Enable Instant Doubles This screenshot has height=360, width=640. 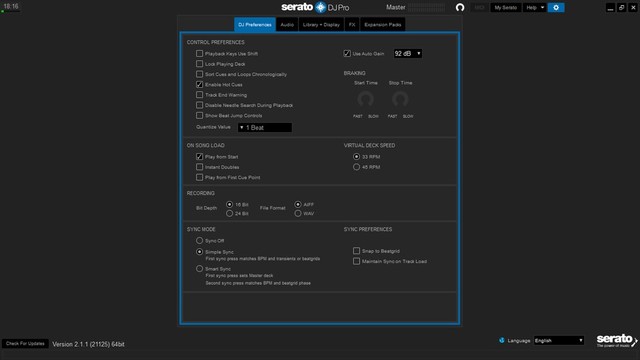click(199, 167)
